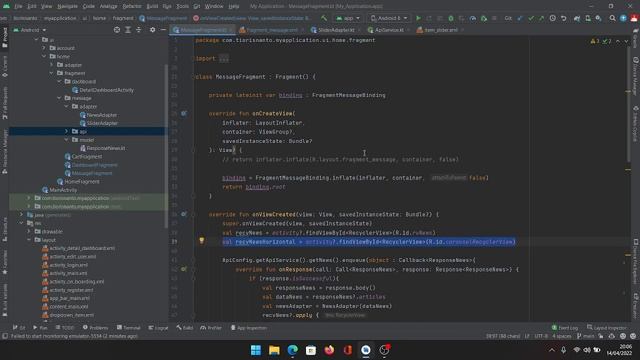This screenshot has width=640, height=360.
Task: Collapse the layout folder in tree
Action: coord(29,240)
